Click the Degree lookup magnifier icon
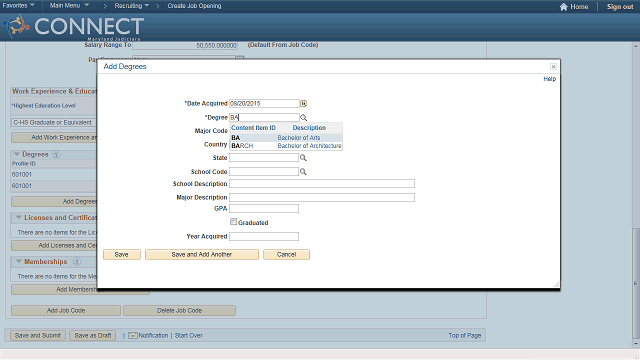This screenshot has width=640, height=360. tap(303, 118)
